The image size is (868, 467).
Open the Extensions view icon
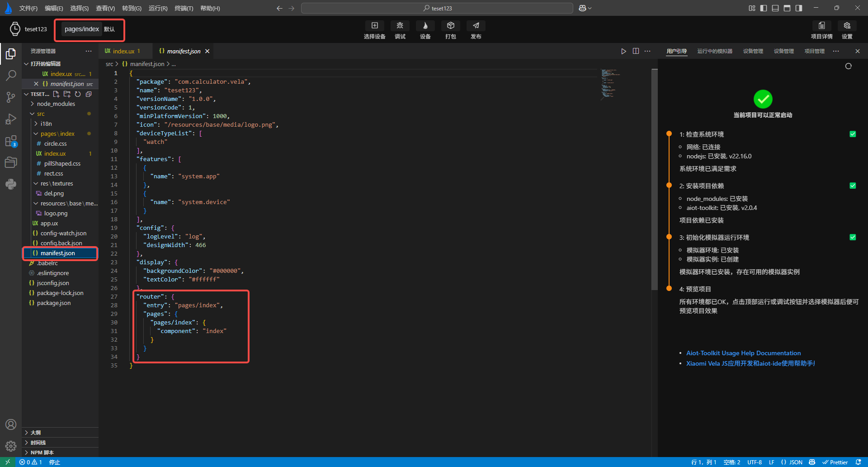tap(11, 141)
